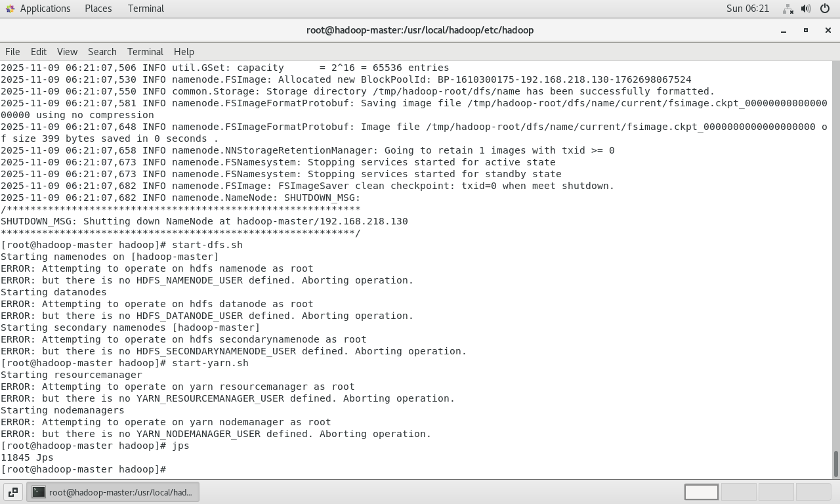Image resolution: width=840 pixels, height=504 pixels.
Task: Minimize the terminal window
Action: coord(784,30)
